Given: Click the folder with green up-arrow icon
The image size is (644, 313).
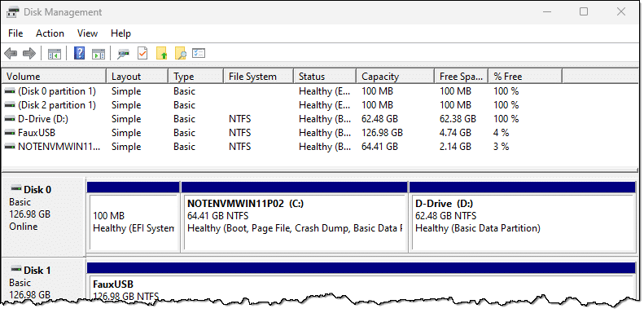Looking at the screenshot, I should click(162, 54).
